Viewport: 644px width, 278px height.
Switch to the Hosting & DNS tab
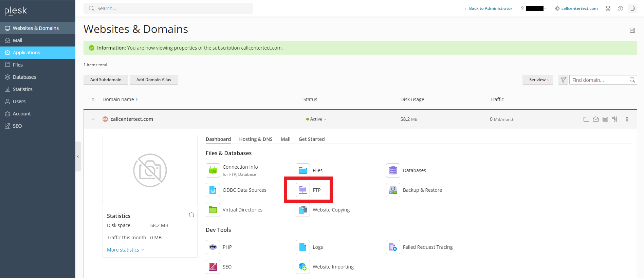tap(256, 139)
